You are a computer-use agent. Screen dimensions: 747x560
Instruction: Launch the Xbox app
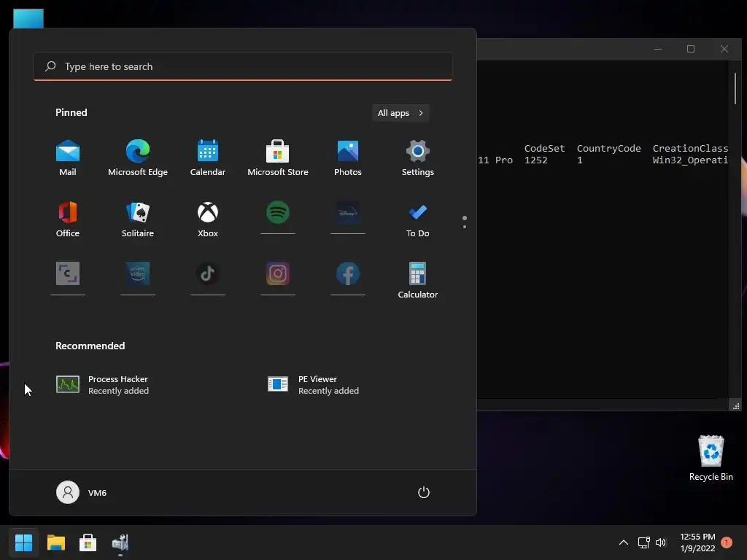[208, 219]
